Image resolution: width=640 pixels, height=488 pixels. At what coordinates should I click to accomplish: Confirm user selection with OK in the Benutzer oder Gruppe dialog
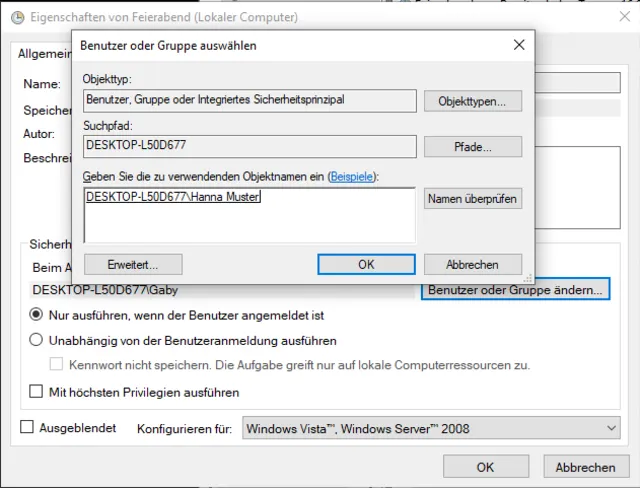pyautogui.click(x=366, y=264)
